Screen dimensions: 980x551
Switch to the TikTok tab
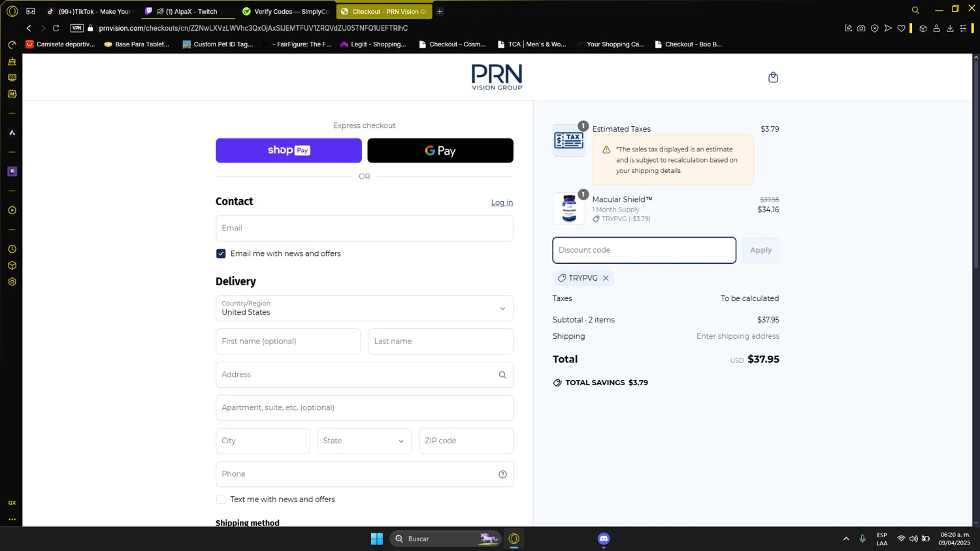pos(90,11)
